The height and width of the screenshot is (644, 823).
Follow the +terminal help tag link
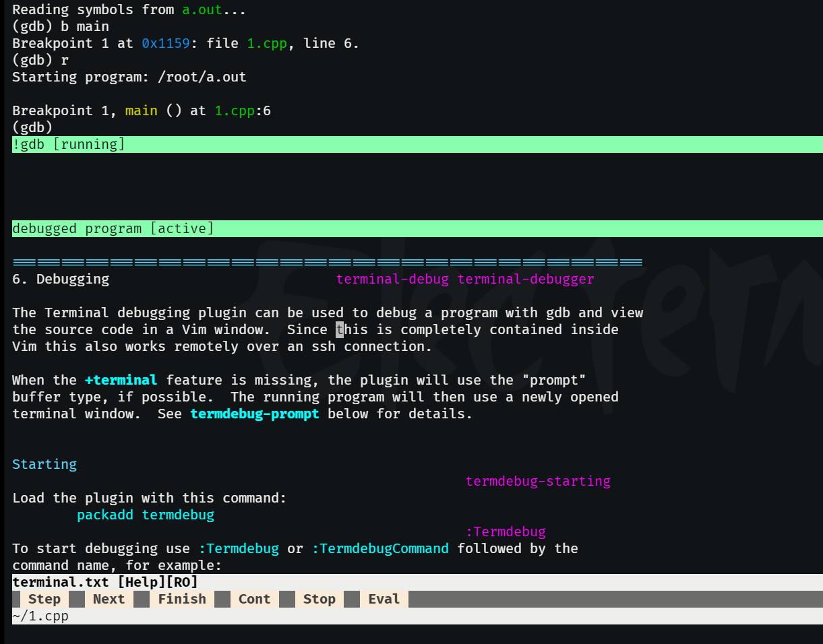tap(121, 380)
